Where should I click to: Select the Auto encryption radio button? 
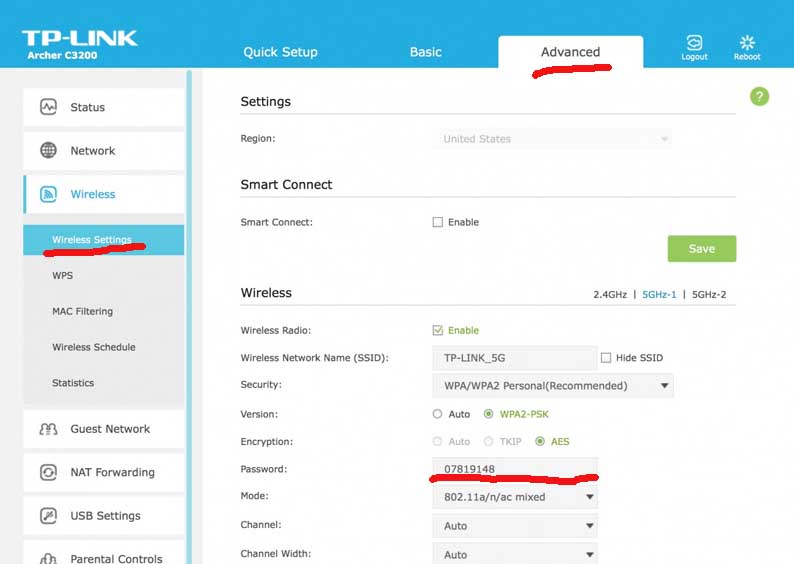438,441
